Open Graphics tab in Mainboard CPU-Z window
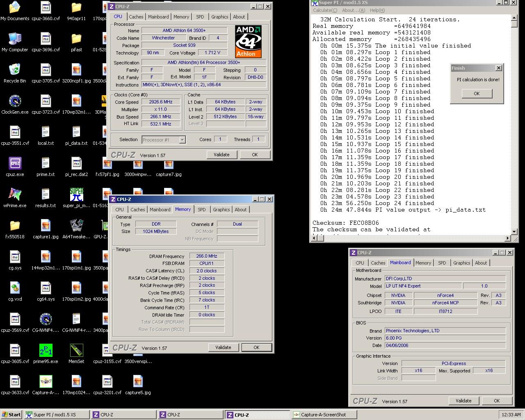The height and width of the screenshot is (420, 525). (462, 263)
